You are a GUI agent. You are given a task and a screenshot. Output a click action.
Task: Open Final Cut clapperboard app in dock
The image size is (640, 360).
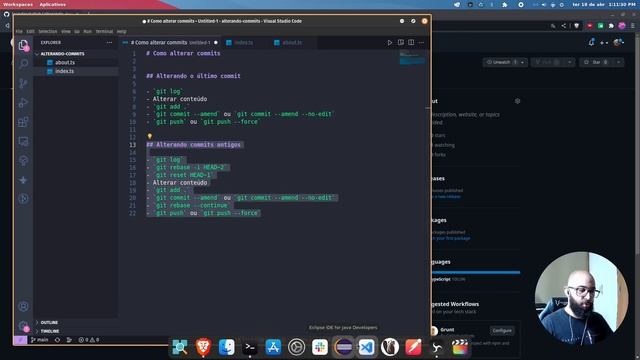pos(460,347)
